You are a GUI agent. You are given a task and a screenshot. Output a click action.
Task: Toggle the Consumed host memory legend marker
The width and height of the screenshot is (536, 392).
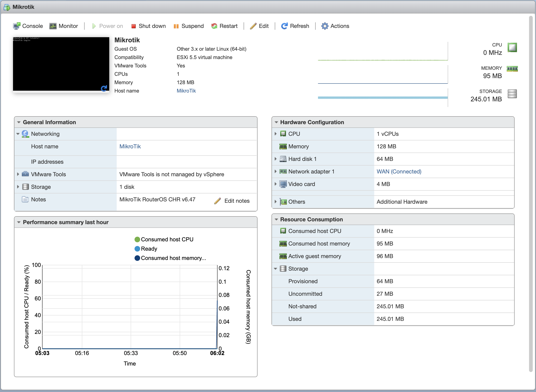point(137,258)
